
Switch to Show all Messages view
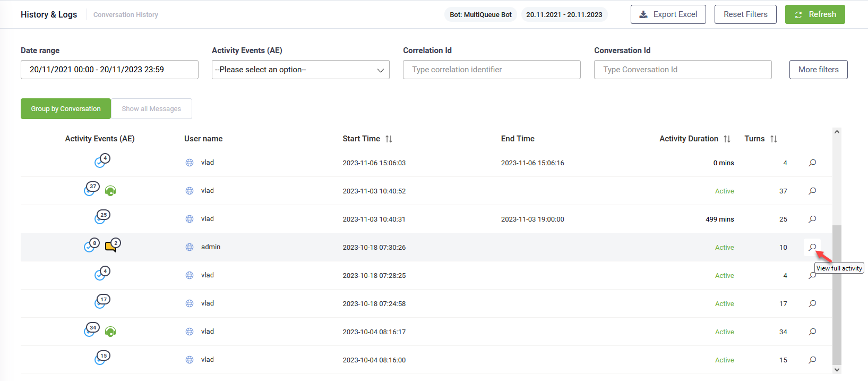click(x=151, y=109)
